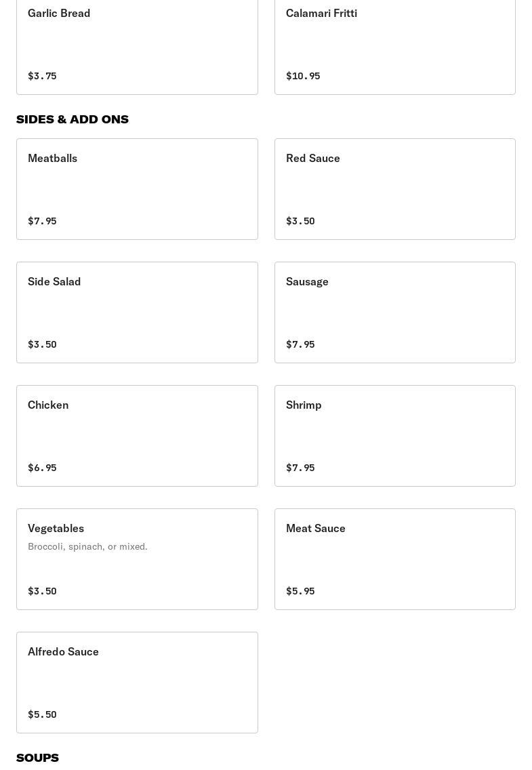This screenshot has width=532, height=770.
Task: Open the Side Salad item card
Action: 137,312
